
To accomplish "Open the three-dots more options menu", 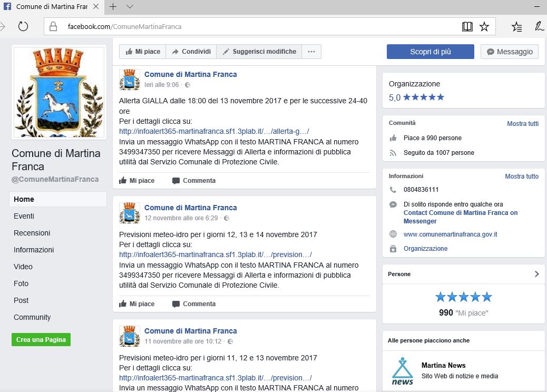I will pos(311,52).
